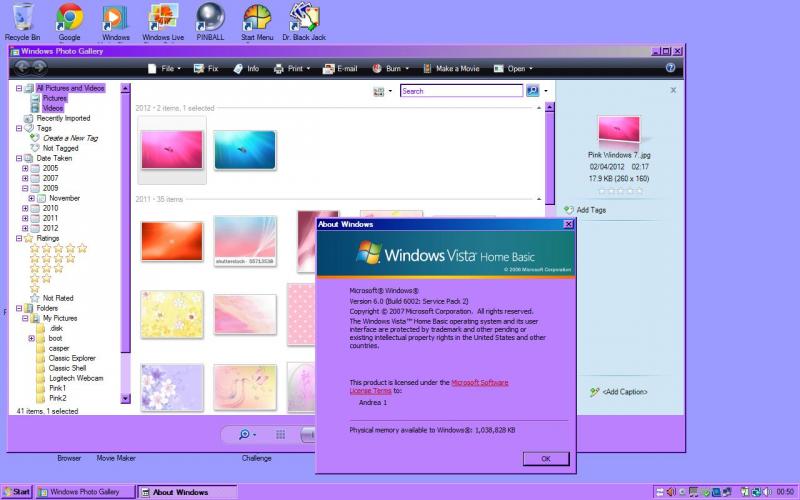The width and height of the screenshot is (800, 500).
Task: Expand the boot folder
Action: point(32,338)
